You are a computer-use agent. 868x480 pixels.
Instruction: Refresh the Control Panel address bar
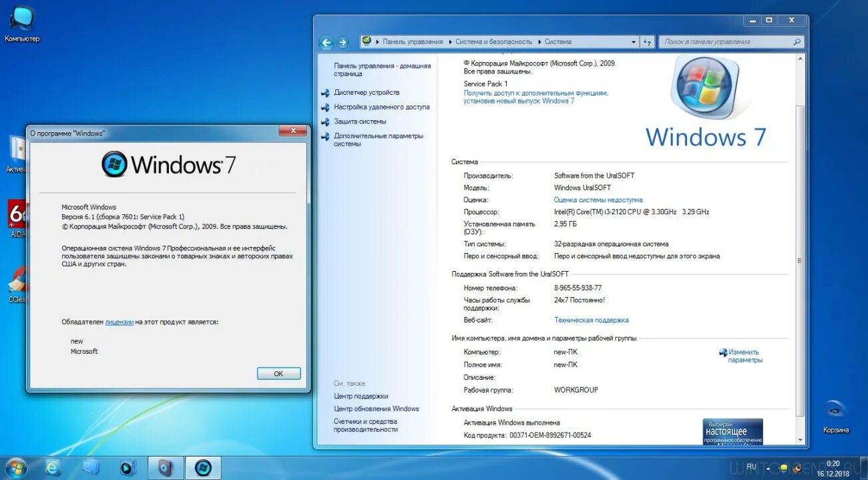[x=646, y=41]
